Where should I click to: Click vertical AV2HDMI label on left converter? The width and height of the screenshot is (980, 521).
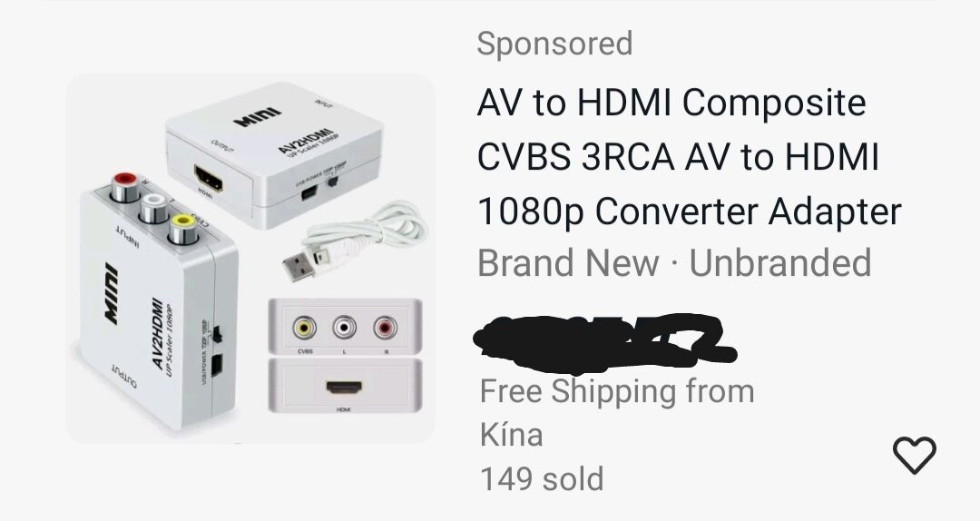coord(158,333)
